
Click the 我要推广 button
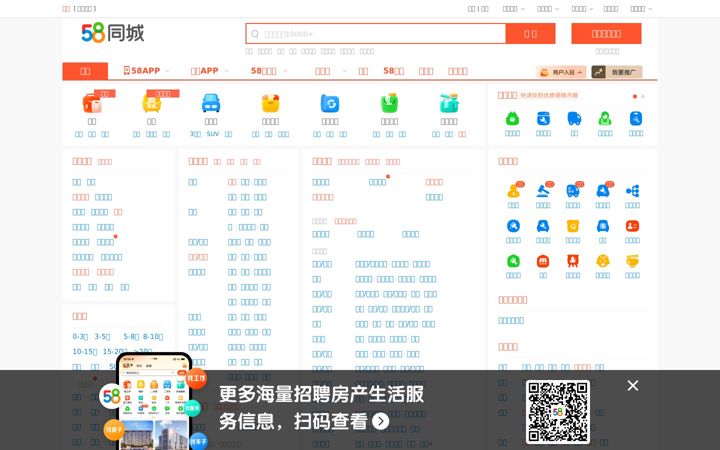(x=617, y=72)
